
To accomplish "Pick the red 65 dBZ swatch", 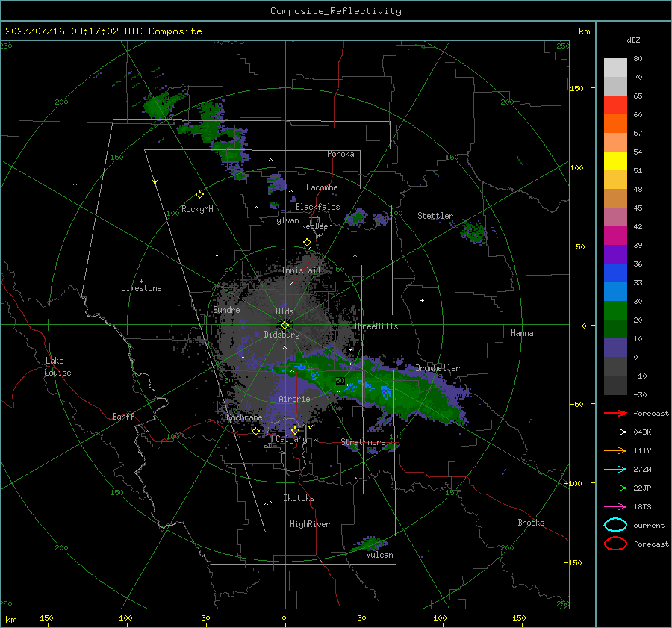I will tap(615, 105).
